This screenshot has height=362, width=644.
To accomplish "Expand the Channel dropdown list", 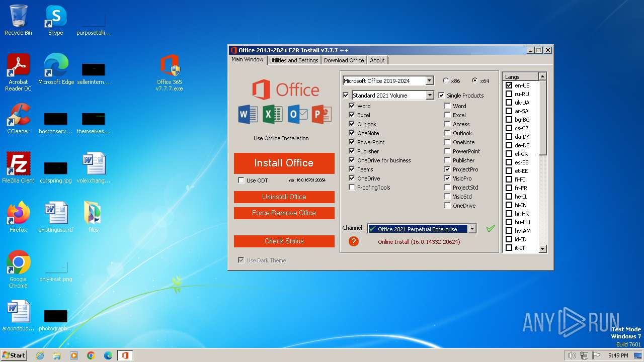I will (472, 229).
